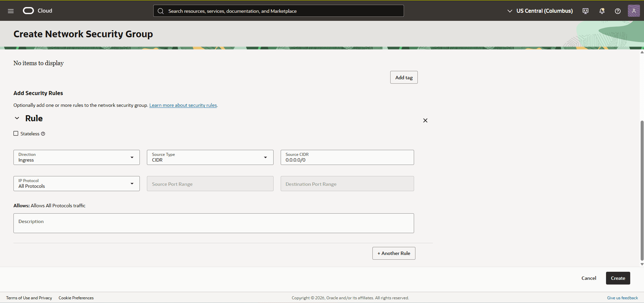This screenshot has height=303, width=644.
Task: Open the user profile avatar
Action: 634,11
